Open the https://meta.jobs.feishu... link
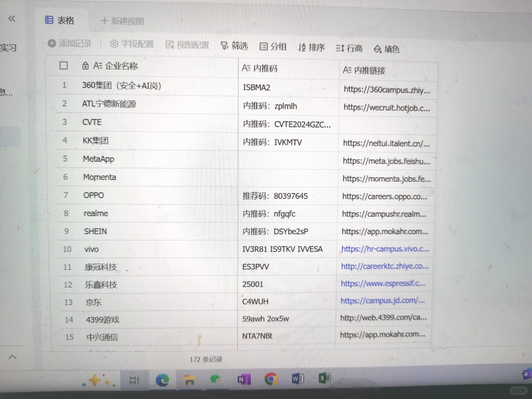The image size is (532, 399). point(386,161)
